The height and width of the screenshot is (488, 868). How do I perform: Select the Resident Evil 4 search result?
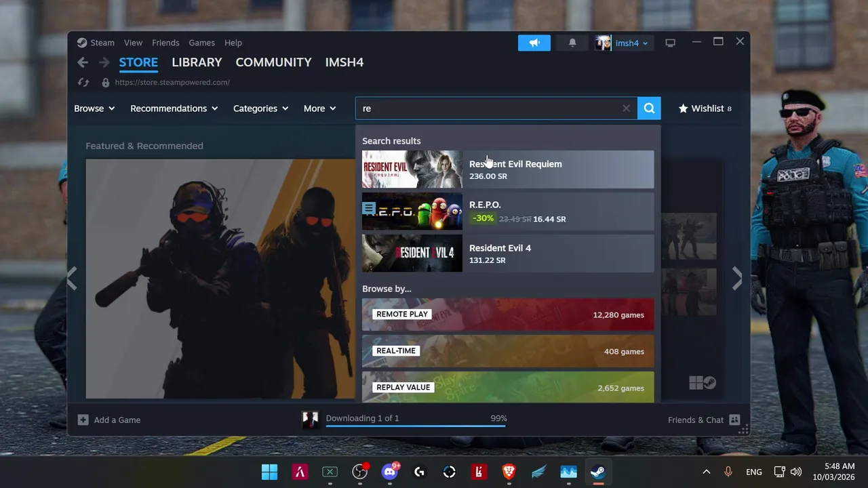click(x=508, y=253)
